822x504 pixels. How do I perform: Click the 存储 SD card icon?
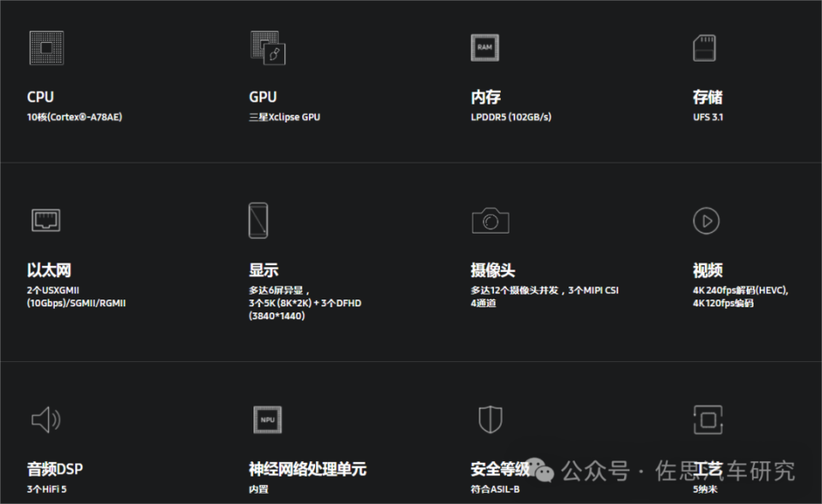[x=705, y=48]
